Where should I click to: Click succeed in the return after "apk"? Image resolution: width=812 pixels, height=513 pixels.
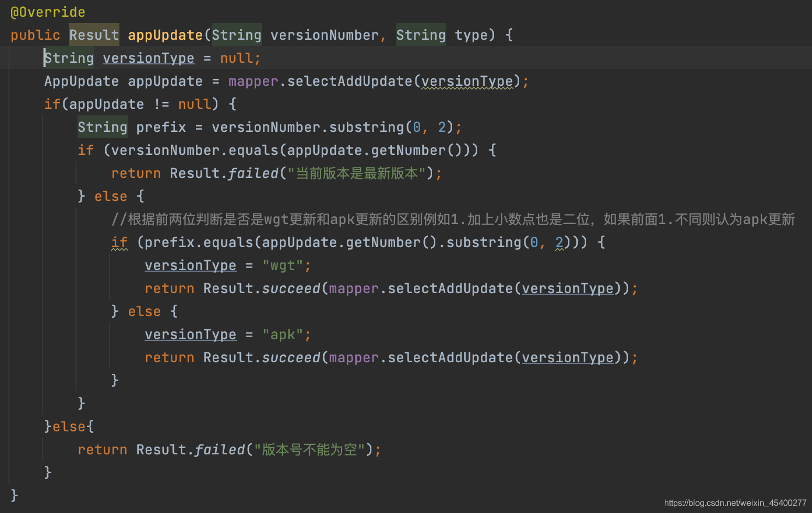(x=291, y=358)
